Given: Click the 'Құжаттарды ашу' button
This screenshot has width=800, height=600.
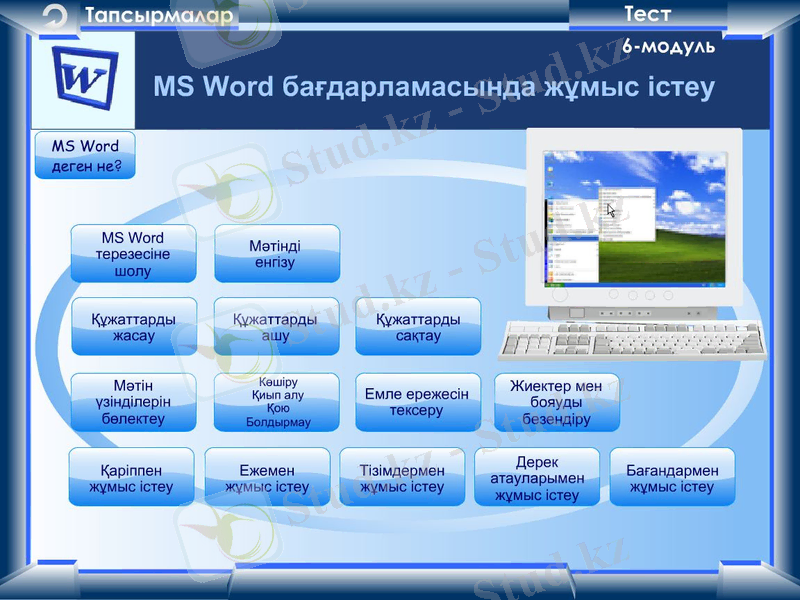Looking at the screenshot, I should pyautogui.click(x=276, y=327).
